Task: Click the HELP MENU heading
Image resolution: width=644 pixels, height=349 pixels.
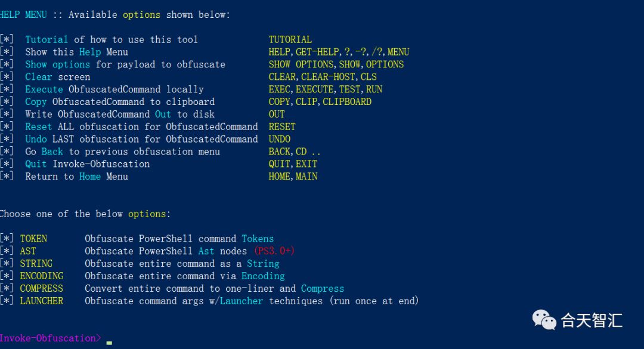Action: (23, 15)
